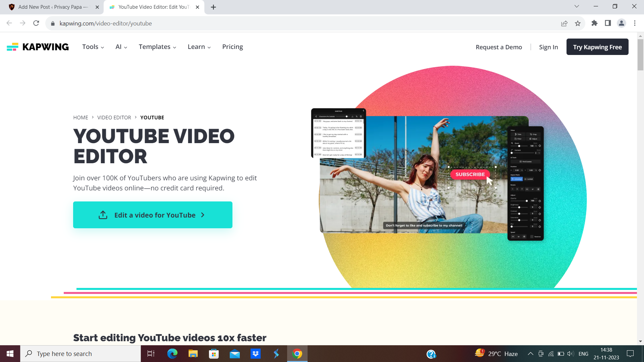Expand the Templates dropdown

[x=157, y=47]
